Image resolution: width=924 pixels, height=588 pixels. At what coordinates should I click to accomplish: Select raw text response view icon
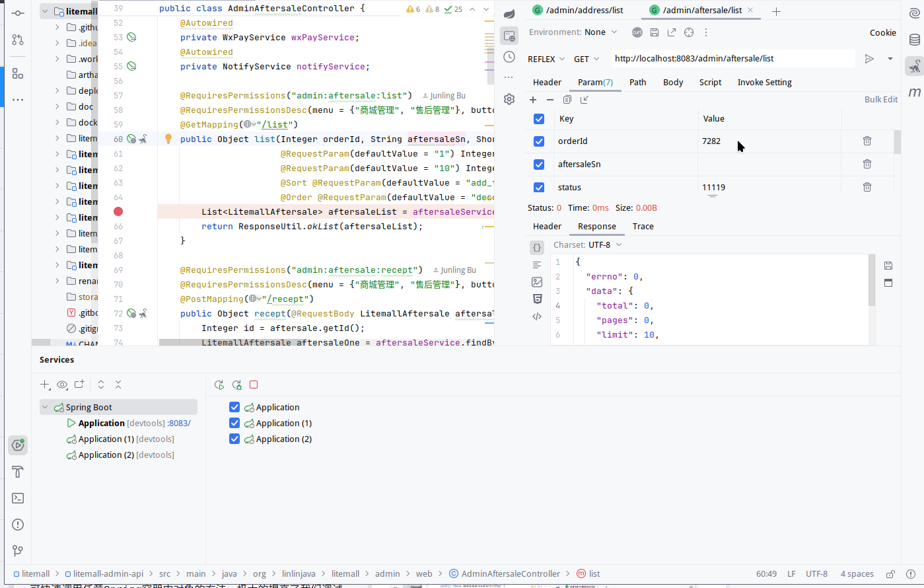point(537,265)
